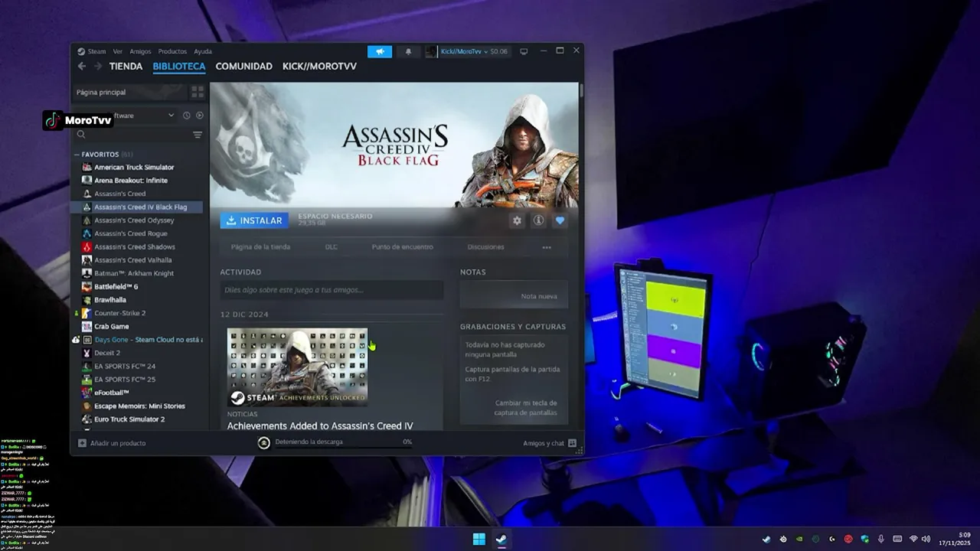Show ready-to-play games via play icon
The image size is (980, 551).
tap(200, 116)
